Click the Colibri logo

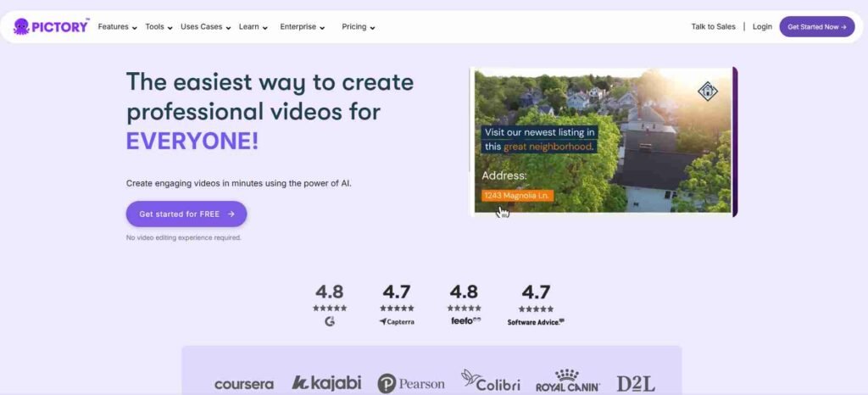click(x=491, y=381)
